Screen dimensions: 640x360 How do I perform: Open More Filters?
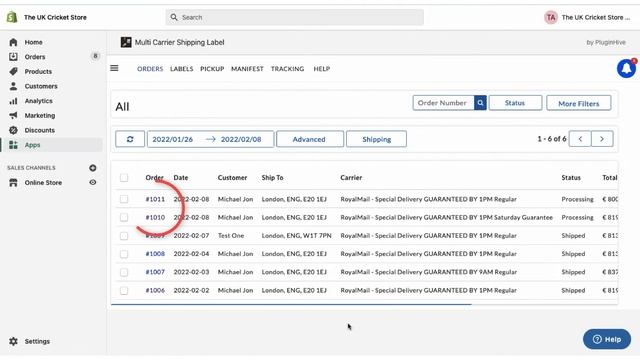point(578,103)
